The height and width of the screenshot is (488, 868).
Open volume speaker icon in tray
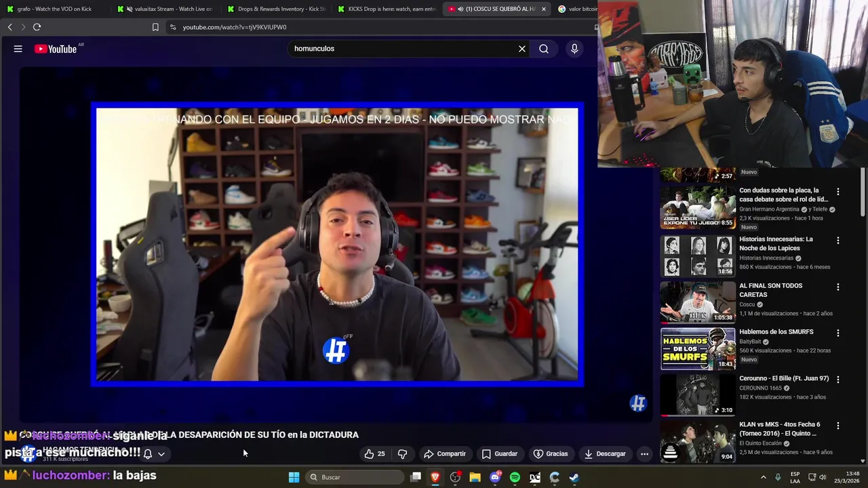(823, 477)
